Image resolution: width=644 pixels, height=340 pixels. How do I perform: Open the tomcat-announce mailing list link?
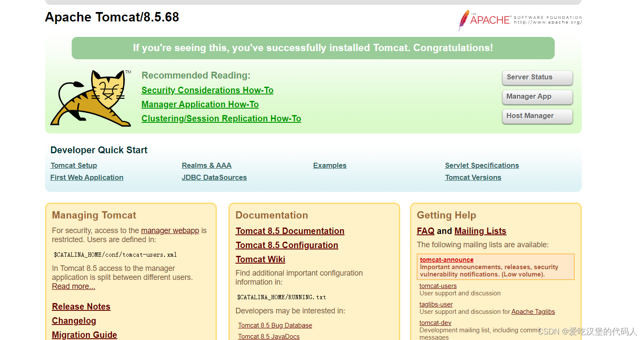pyautogui.click(x=447, y=260)
